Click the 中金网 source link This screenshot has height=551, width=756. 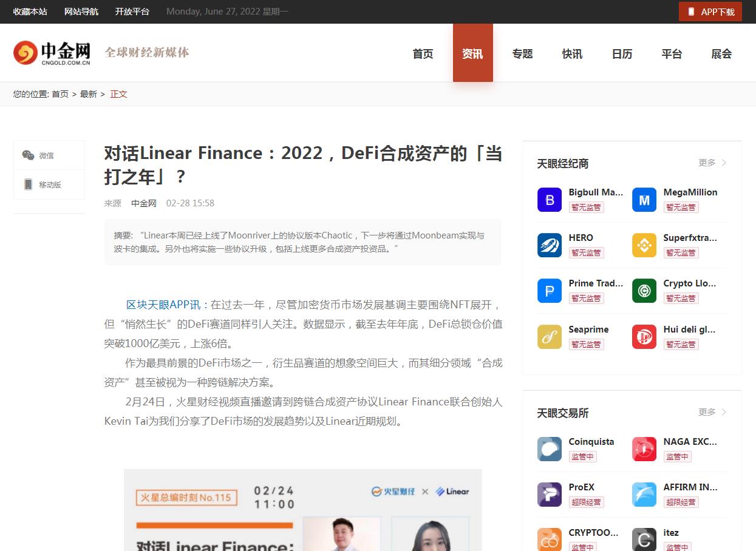[144, 203]
